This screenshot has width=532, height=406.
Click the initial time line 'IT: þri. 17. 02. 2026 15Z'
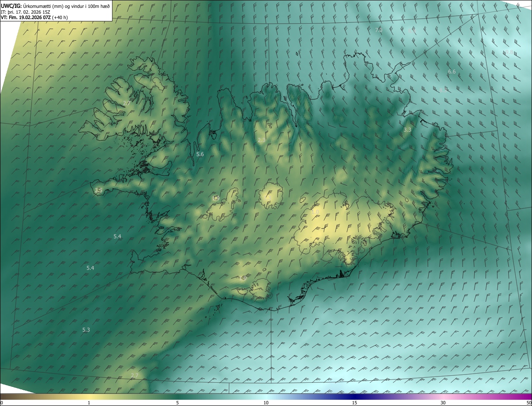coord(25,12)
